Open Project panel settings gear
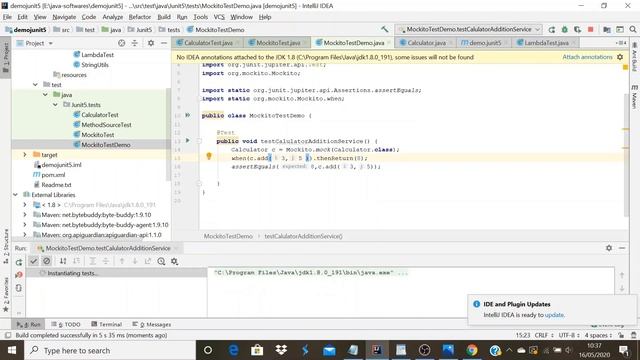This screenshot has width=640, height=360. 151,43
